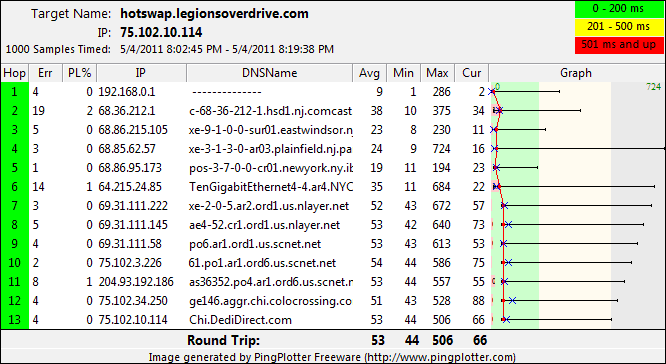Image resolution: width=666 pixels, height=364 pixels.
Task: Click the Cur column header
Action: pos(471,73)
